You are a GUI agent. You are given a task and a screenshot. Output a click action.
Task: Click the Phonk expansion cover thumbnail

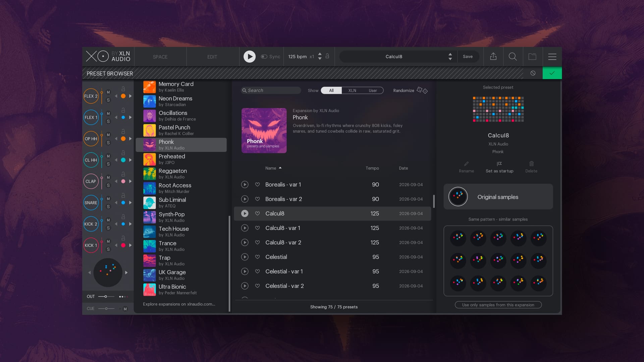click(264, 131)
